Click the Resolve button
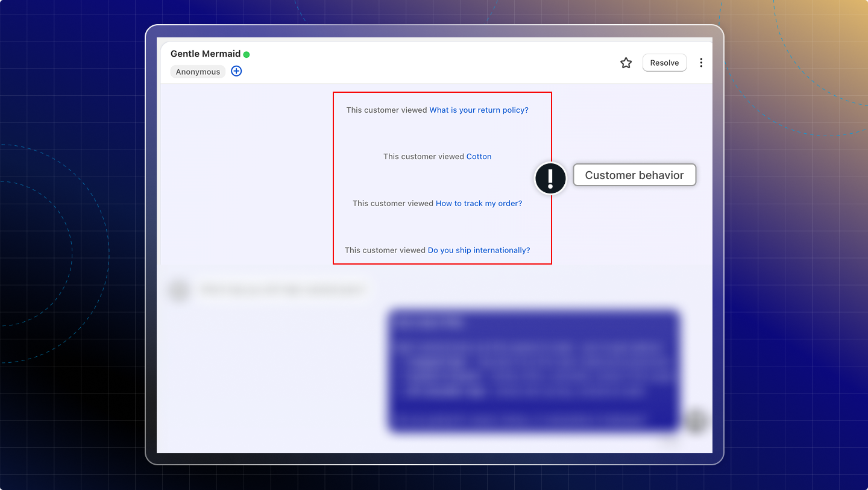Image resolution: width=868 pixels, height=490 pixels. click(x=664, y=63)
